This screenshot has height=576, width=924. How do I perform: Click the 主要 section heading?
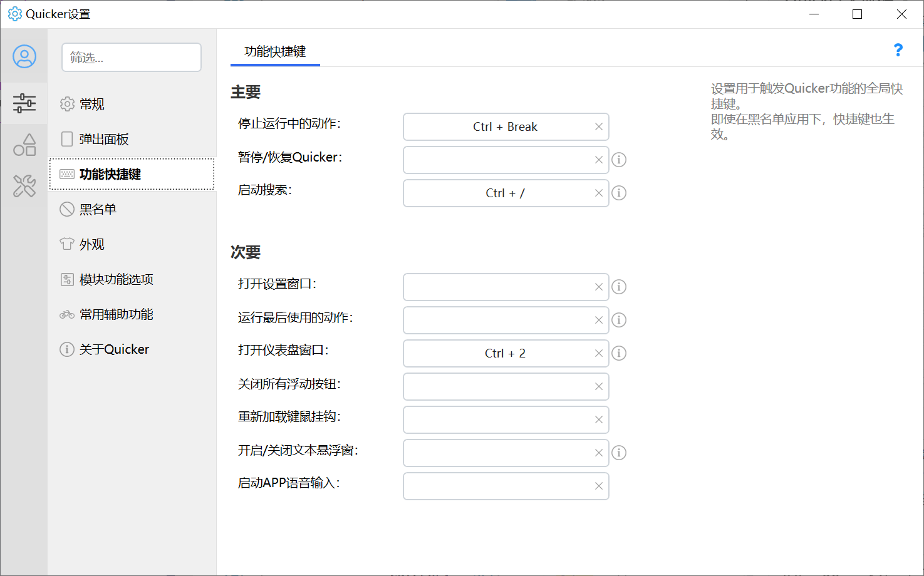click(x=246, y=92)
